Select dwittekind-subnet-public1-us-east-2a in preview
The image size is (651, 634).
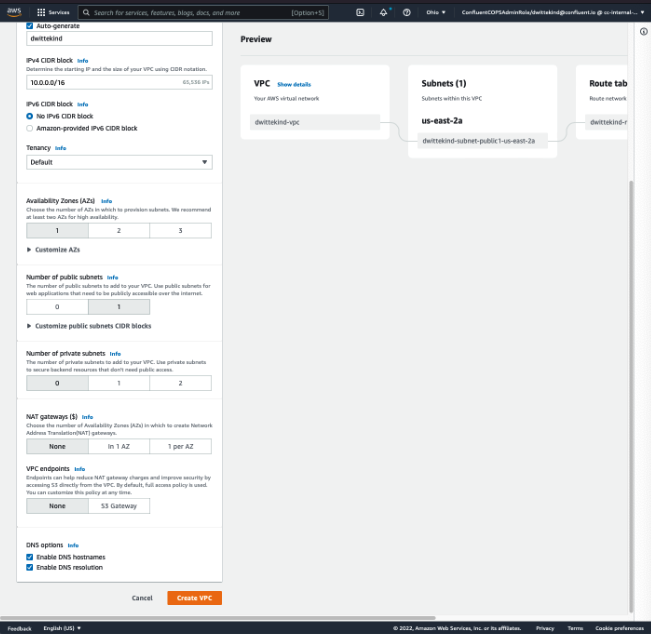pyautogui.click(x=482, y=141)
